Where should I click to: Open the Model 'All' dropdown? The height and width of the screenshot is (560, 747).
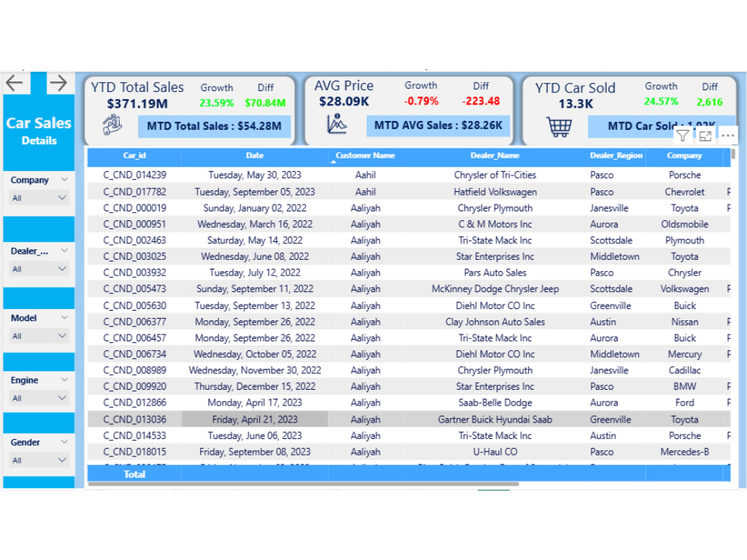tap(40, 336)
